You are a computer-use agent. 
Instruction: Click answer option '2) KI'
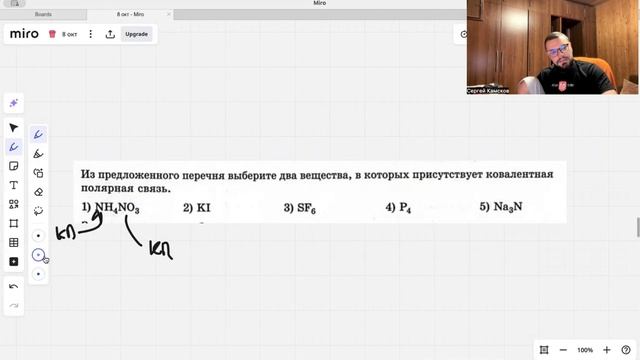197,208
